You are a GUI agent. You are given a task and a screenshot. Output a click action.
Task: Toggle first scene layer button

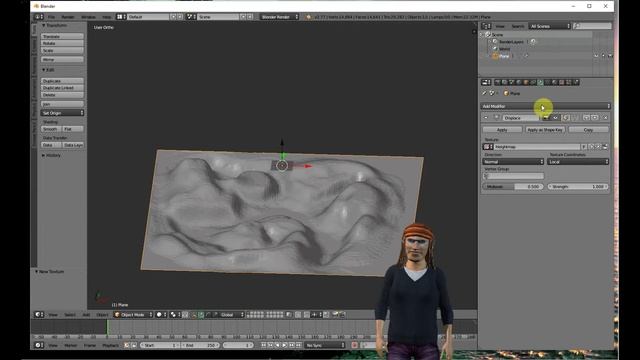tap(249, 313)
